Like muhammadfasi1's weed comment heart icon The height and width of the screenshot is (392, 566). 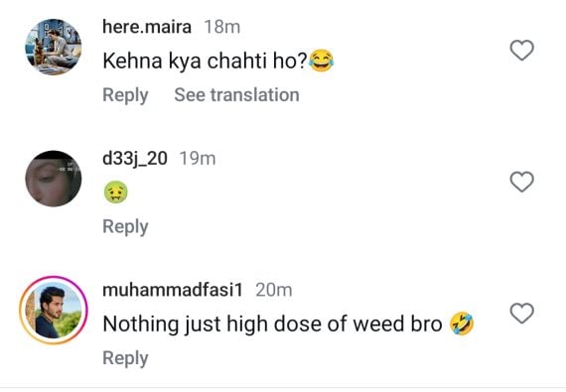tap(521, 313)
